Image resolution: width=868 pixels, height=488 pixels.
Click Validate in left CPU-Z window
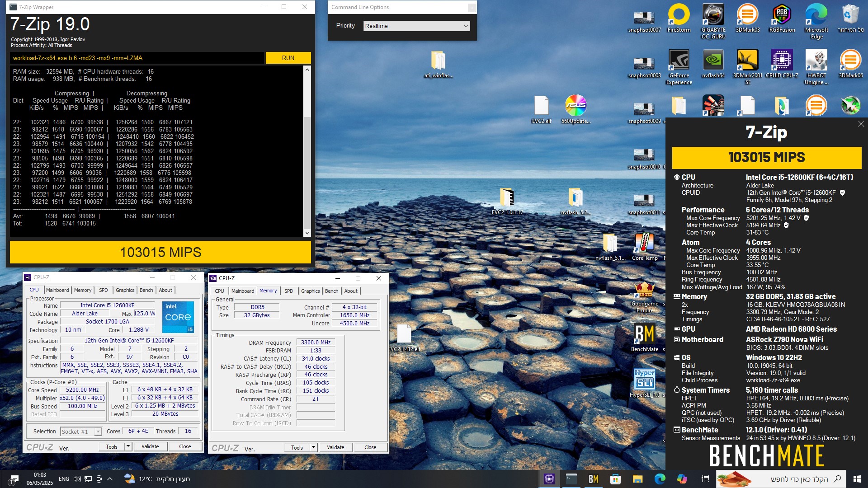click(150, 446)
